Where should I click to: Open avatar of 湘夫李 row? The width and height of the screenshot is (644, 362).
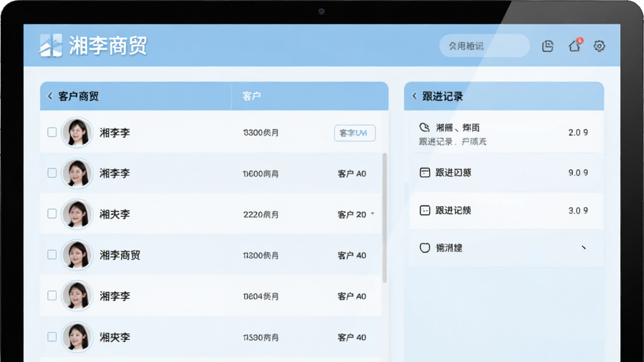click(77, 214)
